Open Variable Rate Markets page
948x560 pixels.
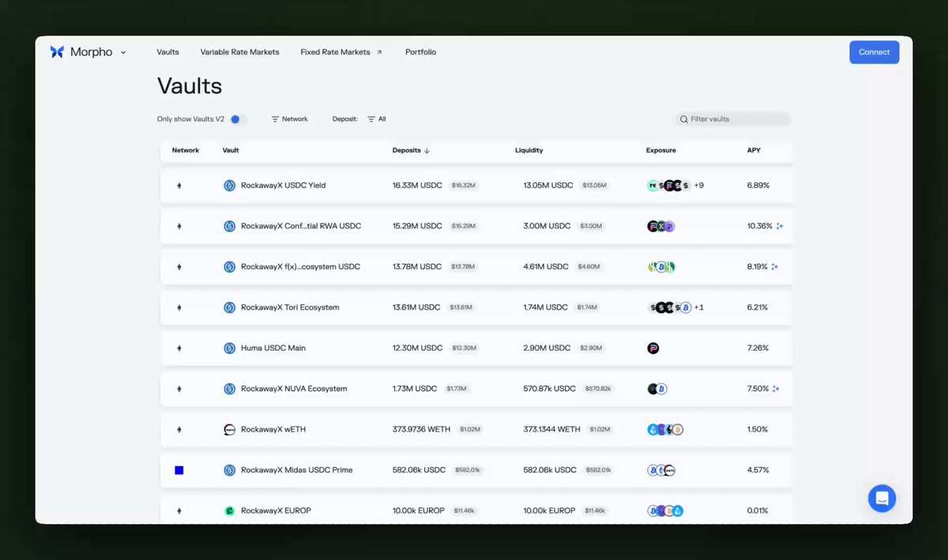point(239,52)
